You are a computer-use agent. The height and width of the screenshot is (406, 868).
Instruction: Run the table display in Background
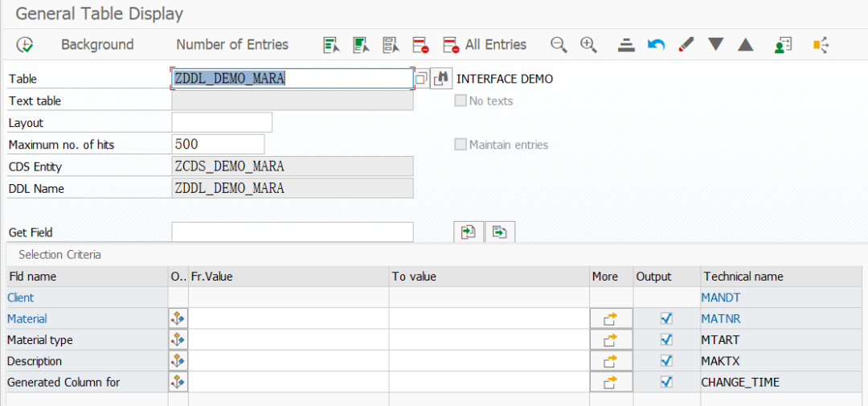97,44
